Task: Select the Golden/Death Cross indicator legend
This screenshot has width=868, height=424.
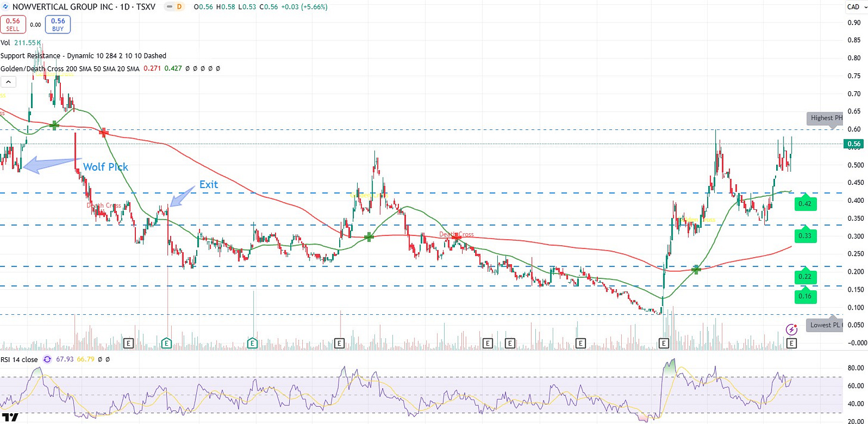Action: point(70,69)
